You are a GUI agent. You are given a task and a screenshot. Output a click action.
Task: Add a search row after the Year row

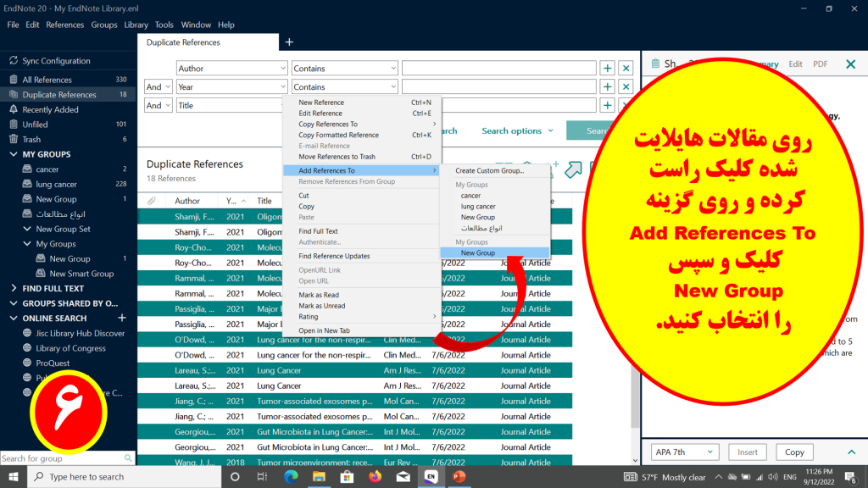pyautogui.click(x=607, y=87)
